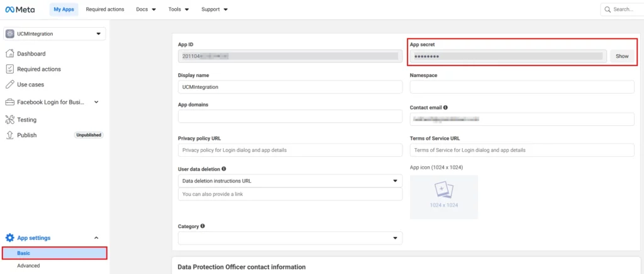Click the 'You can also provide a link' field

(290, 194)
